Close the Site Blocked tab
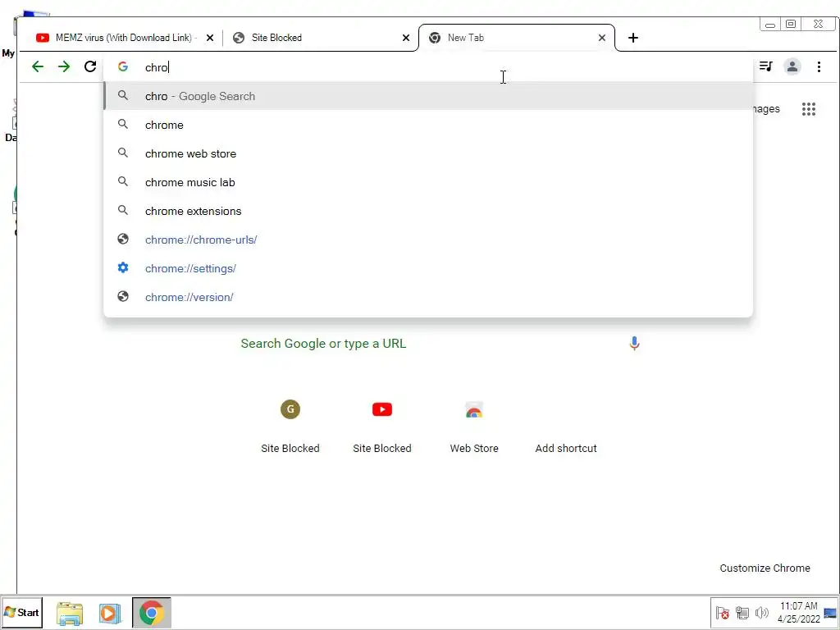The width and height of the screenshot is (840, 630). pyautogui.click(x=405, y=38)
